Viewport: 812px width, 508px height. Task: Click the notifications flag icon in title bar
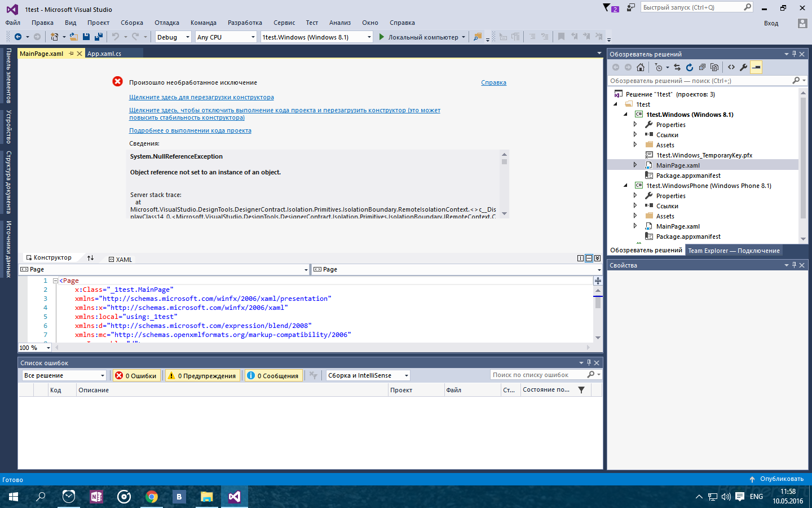[611, 8]
